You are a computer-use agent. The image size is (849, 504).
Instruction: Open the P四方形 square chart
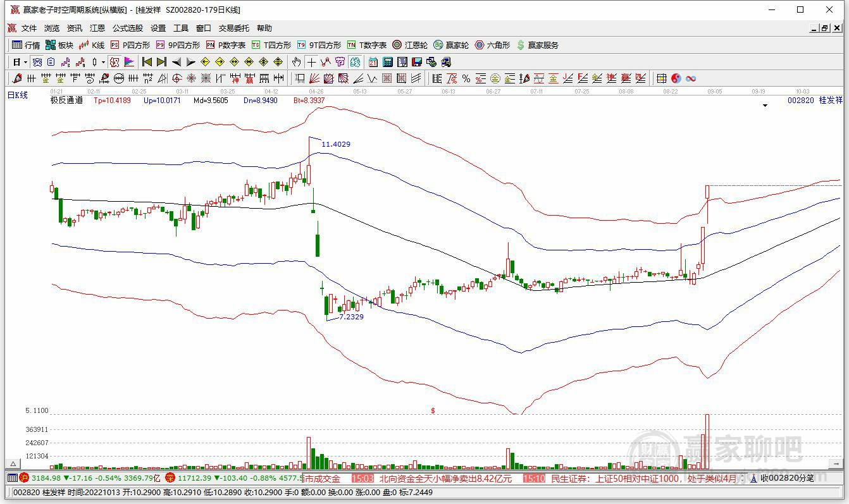(x=130, y=45)
